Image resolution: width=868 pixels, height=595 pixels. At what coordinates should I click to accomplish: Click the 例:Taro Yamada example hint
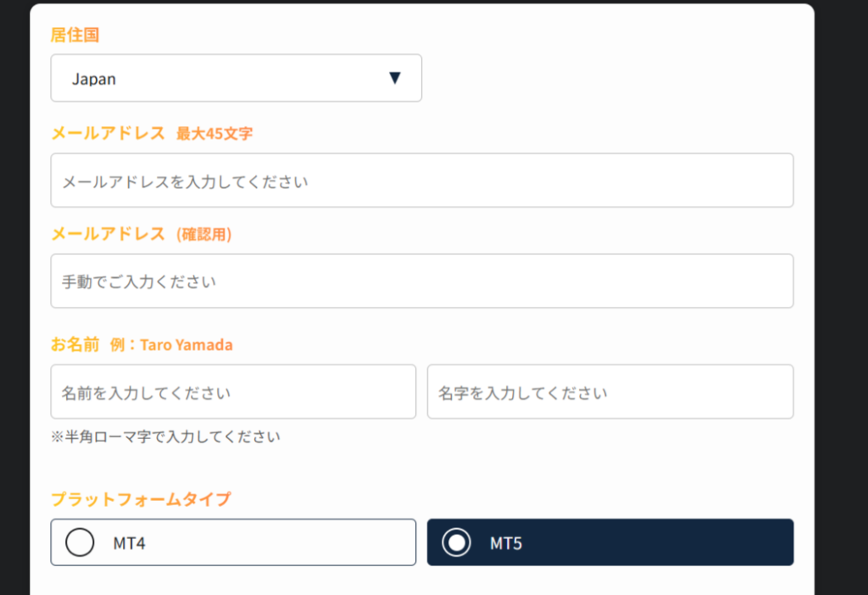click(x=171, y=345)
